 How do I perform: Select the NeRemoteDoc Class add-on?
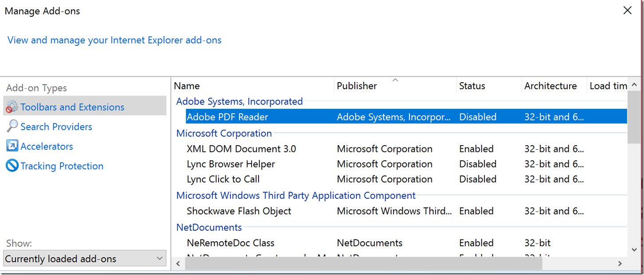(231, 243)
